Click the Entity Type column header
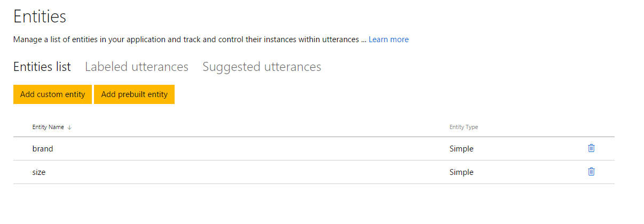This screenshot has height=224, width=644. [464, 127]
